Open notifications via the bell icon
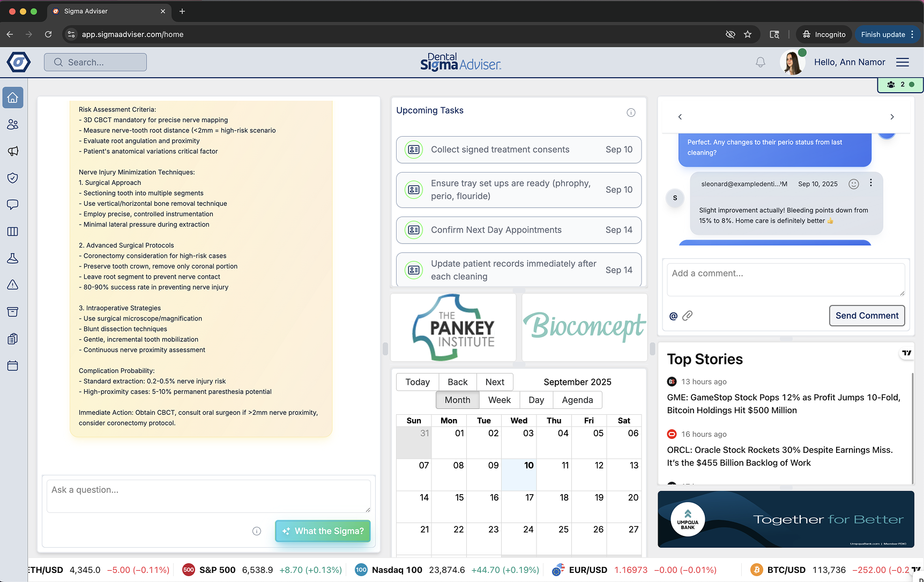Screen dimensions: 924x582 click(x=760, y=62)
